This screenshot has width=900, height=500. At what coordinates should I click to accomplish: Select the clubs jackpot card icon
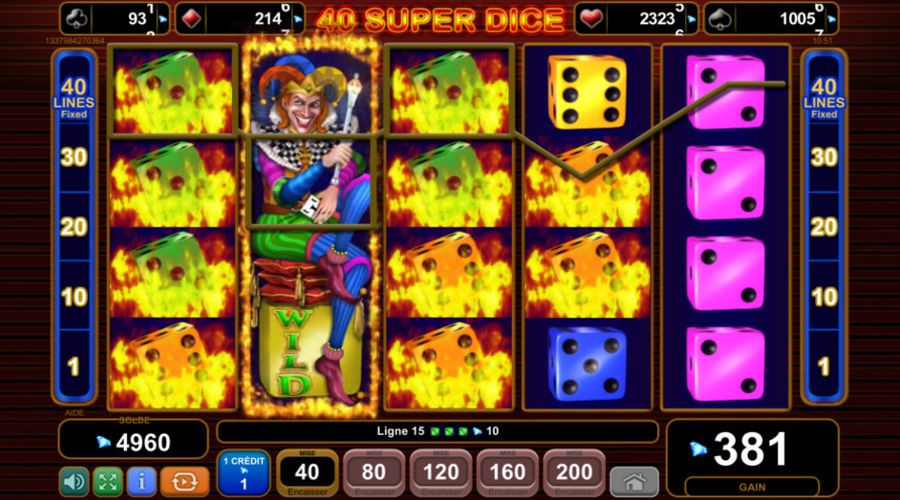click(x=77, y=19)
